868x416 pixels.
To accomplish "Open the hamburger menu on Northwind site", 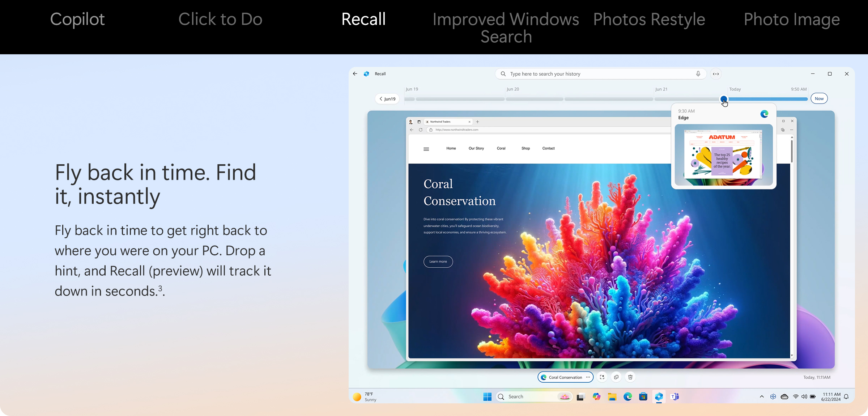I will [426, 149].
